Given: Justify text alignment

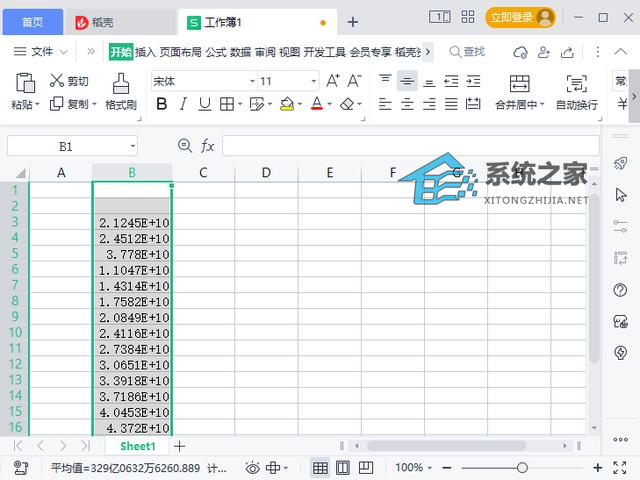Looking at the screenshot, I should [451, 104].
